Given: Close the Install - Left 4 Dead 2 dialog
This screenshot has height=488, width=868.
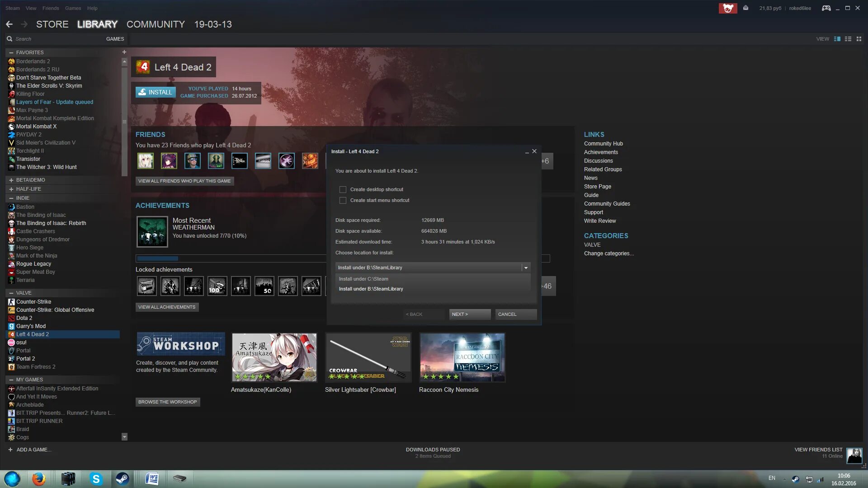Looking at the screenshot, I should (534, 151).
